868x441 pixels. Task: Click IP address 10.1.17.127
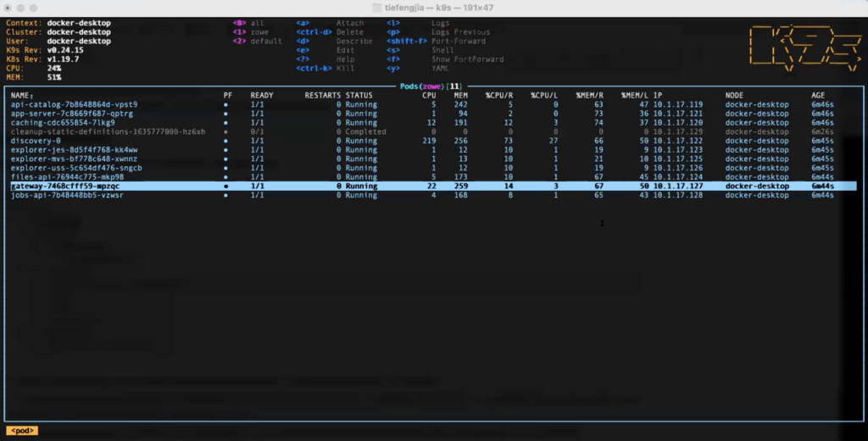tap(678, 186)
